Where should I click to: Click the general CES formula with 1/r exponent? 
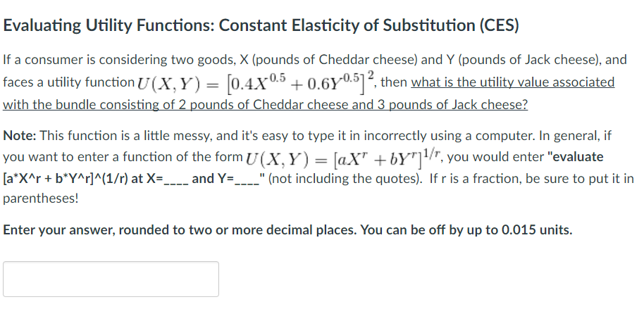click(x=345, y=157)
